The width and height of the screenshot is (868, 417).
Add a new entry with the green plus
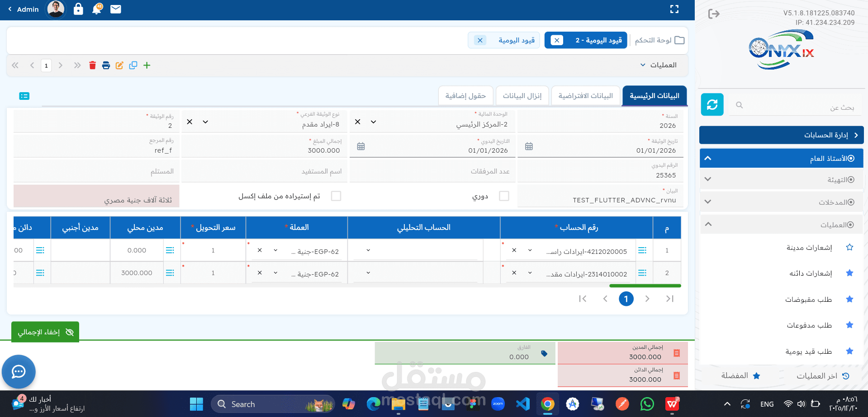click(147, 66)
